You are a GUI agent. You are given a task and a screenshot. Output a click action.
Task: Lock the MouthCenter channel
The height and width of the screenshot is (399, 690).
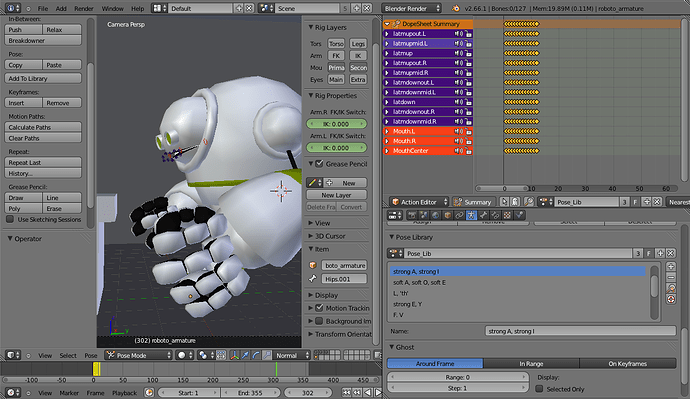[x=468, y=151]
